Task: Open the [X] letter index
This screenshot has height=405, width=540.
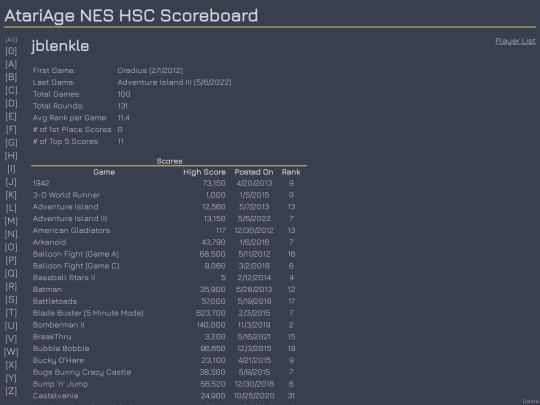Action: (11, 365)
